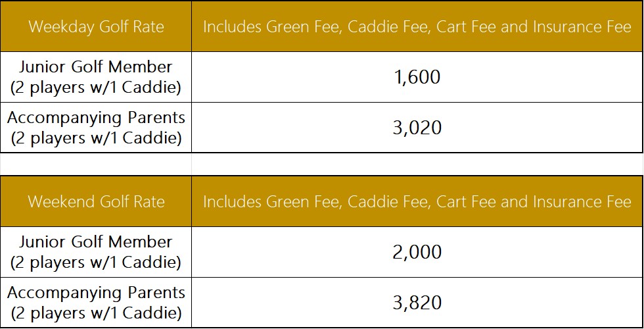The width and height of the screenshot is (644, 329).
Task: Click caddie note under weekend Junior Golf Member
Action: click(x=96, y=263)
